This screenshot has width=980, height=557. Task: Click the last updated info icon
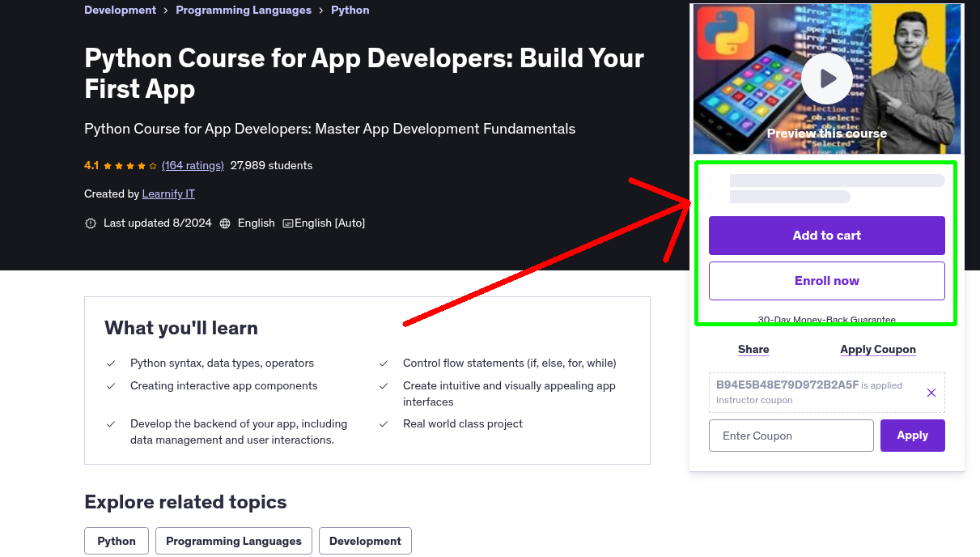91,223
